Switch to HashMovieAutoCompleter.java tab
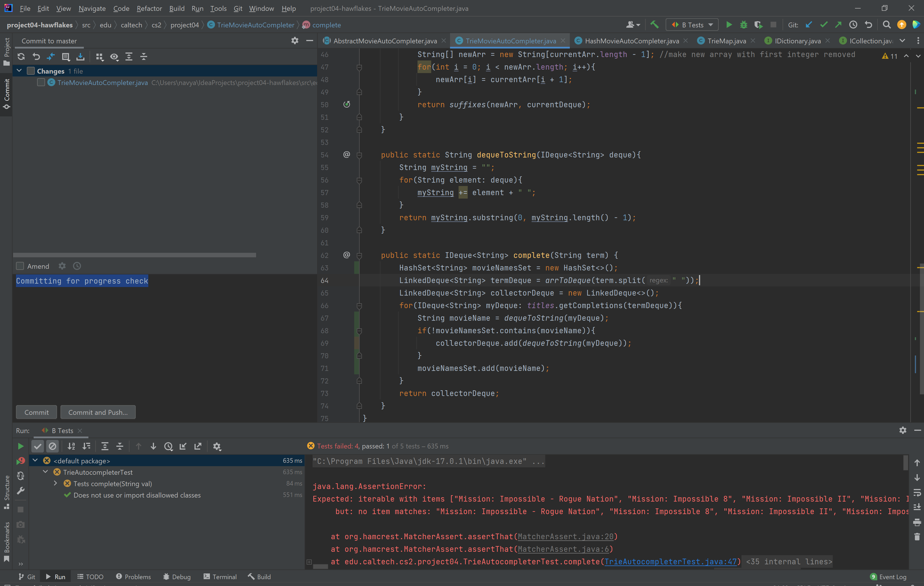Image resolution: width=924 pixels, height=586 pixels. (x=631, y=41)
